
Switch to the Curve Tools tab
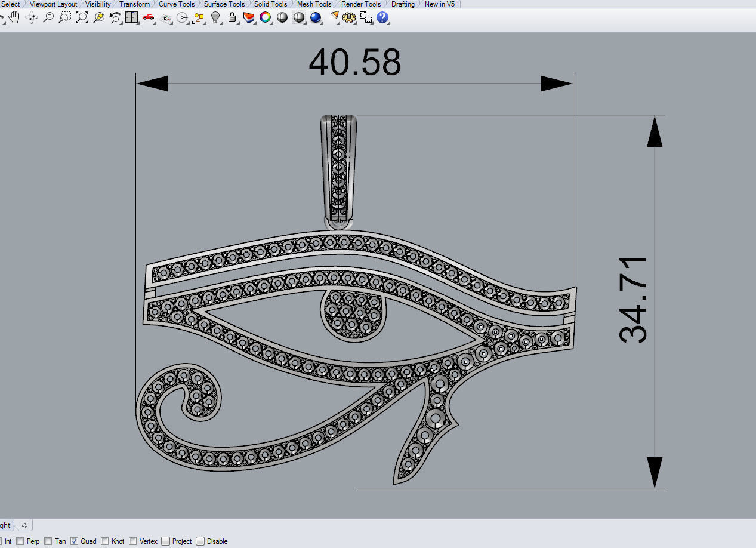coord(177,4)
